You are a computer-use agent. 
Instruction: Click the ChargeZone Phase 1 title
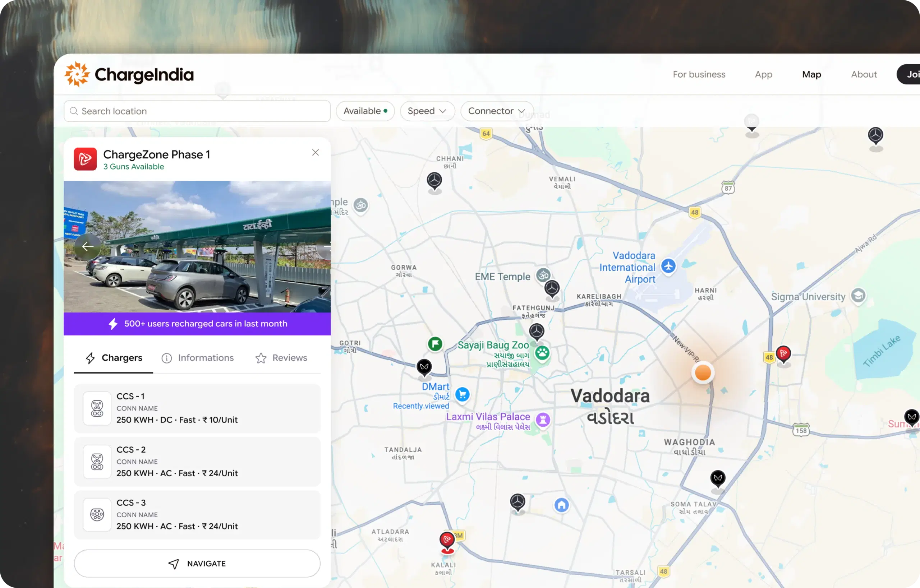tap(157, 155)
